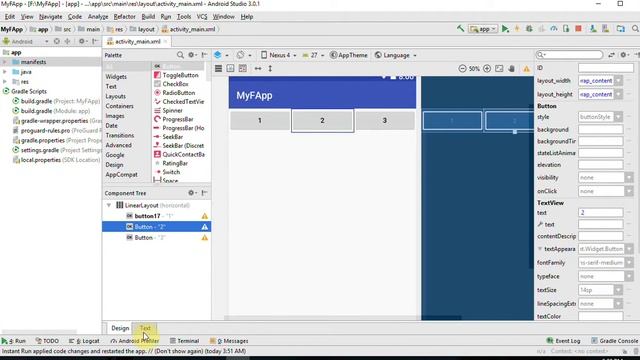The width and height of the screenshot is (640, 360).
Task: Open the Nexus 4 device dropdown
Action: coord(279,55)
